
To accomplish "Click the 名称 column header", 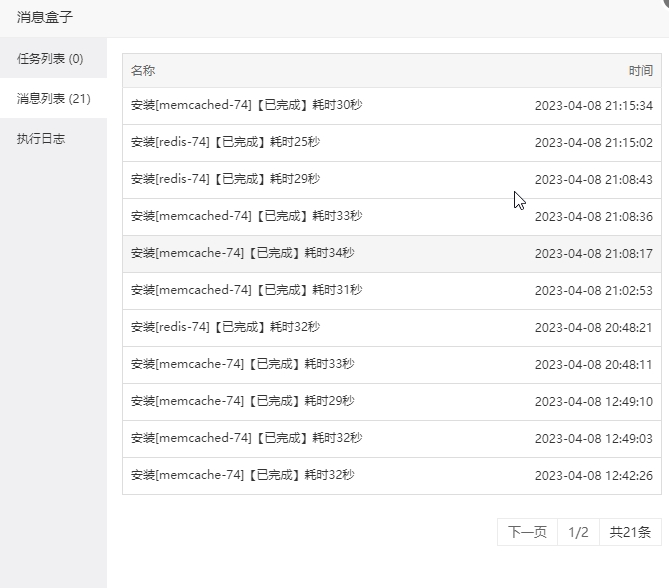I will (143, 70).
